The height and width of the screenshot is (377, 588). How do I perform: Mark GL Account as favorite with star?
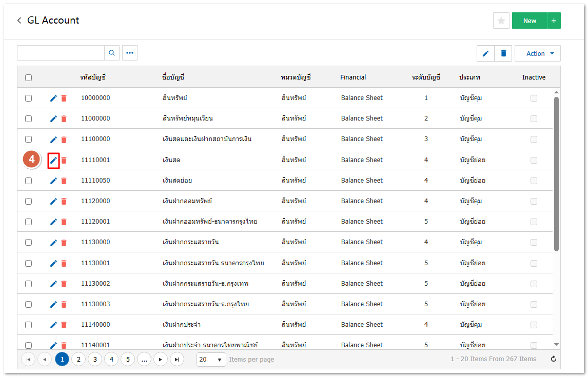501,21
